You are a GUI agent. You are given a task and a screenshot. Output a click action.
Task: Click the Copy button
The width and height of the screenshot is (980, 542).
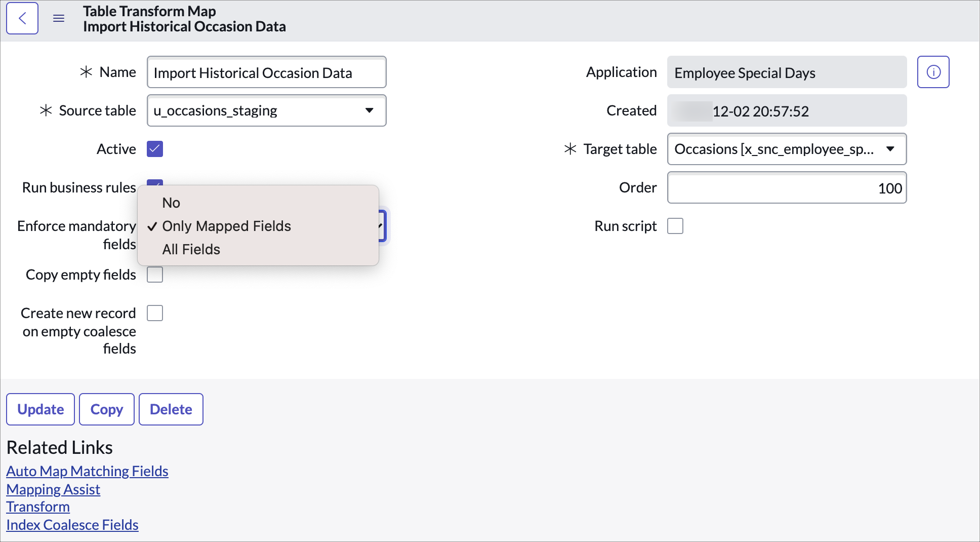tap(106, 409)
